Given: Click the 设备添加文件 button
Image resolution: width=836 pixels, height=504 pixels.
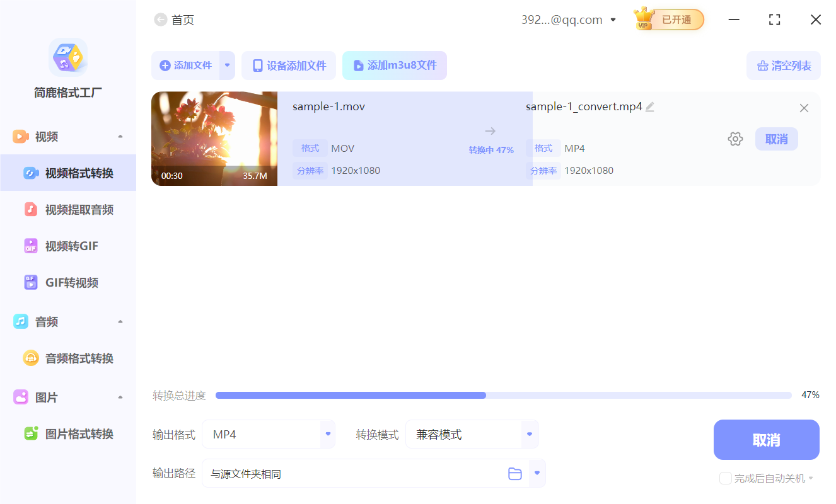Looking at the screenshot, I should pos(289,66).
